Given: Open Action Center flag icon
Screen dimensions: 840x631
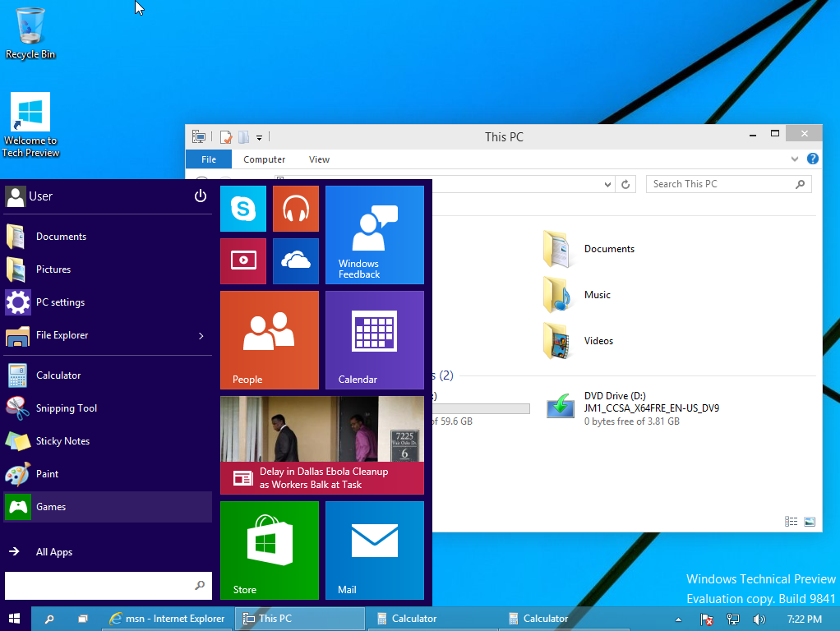Looking at the screenshot, I should click(x=707, y=619).
